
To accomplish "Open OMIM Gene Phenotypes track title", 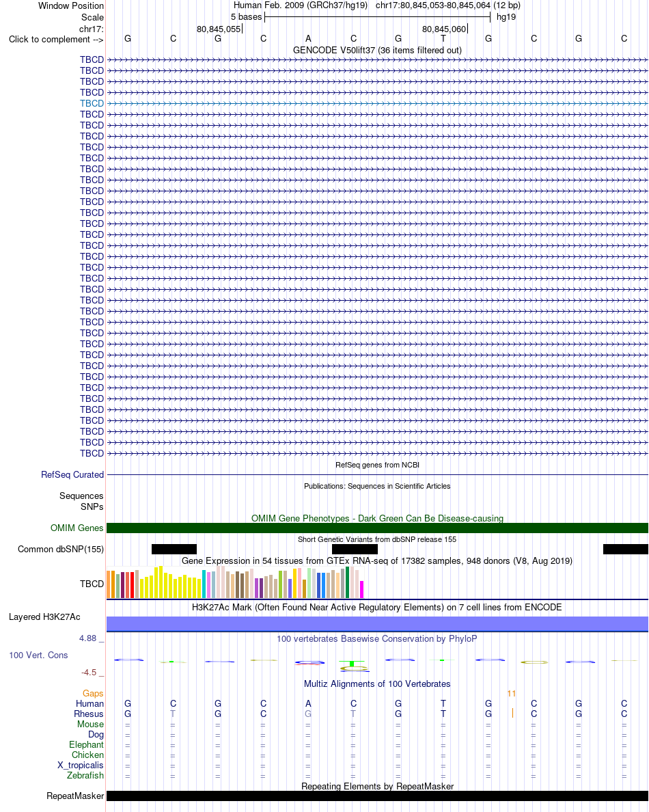I will 377,518.
